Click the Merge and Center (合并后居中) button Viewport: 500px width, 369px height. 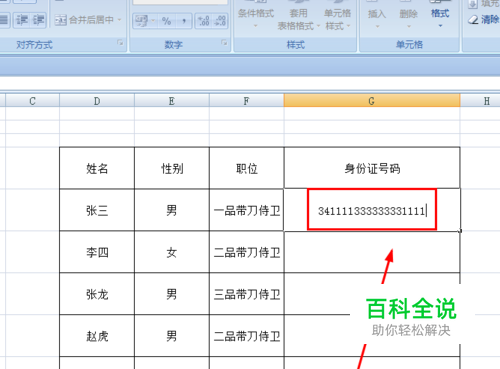[84, 20]
